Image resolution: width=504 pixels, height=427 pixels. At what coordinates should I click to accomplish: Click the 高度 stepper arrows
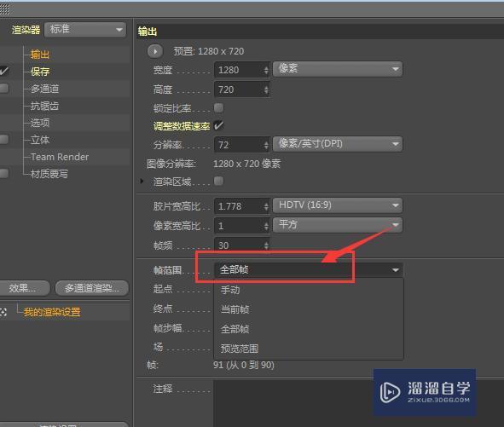pos(266,89)
